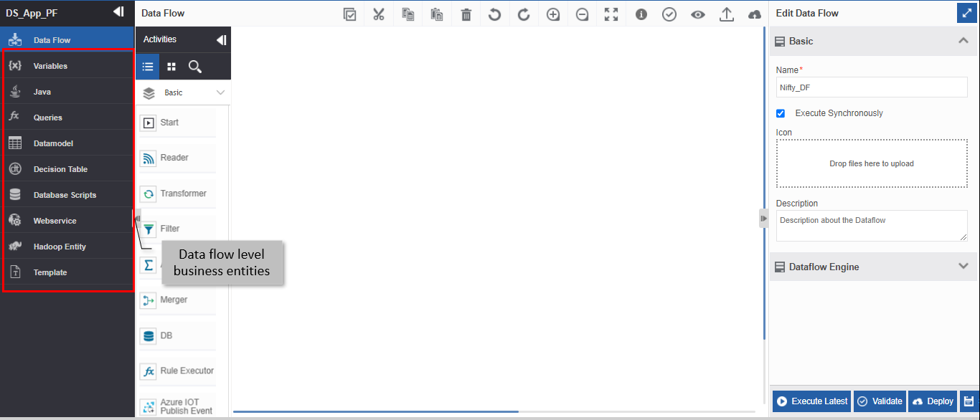This screenshot has width=980, height=420.
Task: Open Datamodel in sidebar
Action: pos(67,143)
